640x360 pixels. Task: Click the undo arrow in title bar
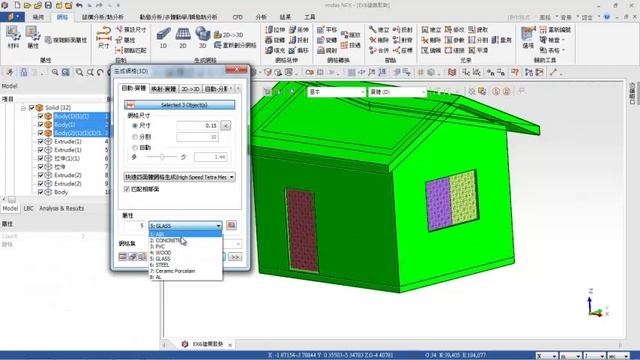click(x=79, y=5)
